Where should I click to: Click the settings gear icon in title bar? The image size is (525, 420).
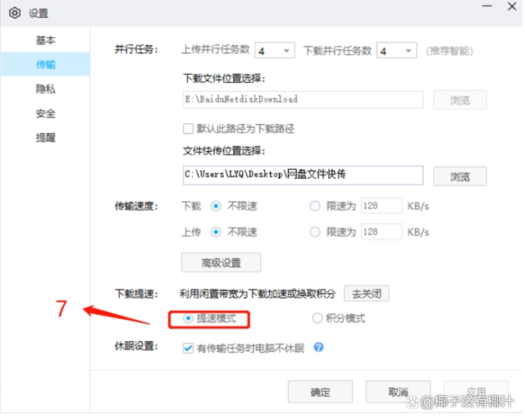pos(15,13)
